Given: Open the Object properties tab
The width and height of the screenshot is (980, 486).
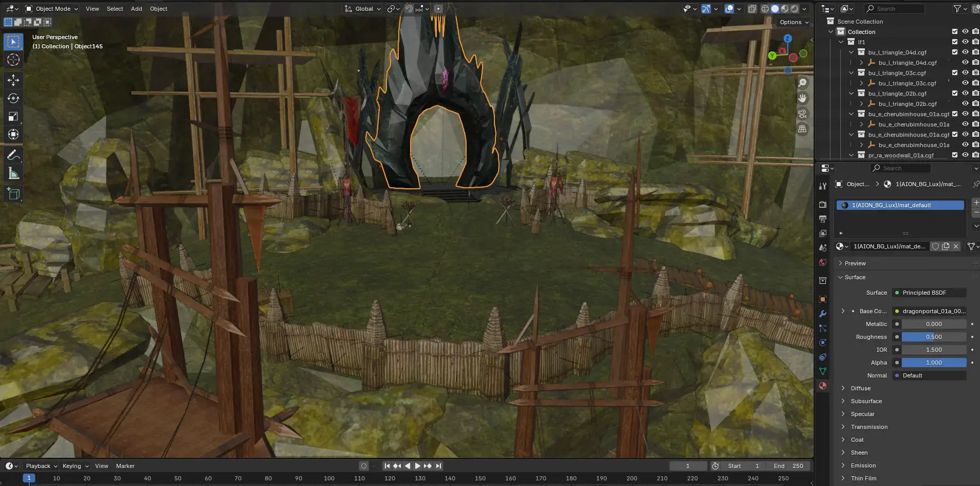Looking at the screenshot, I should 823,299.
